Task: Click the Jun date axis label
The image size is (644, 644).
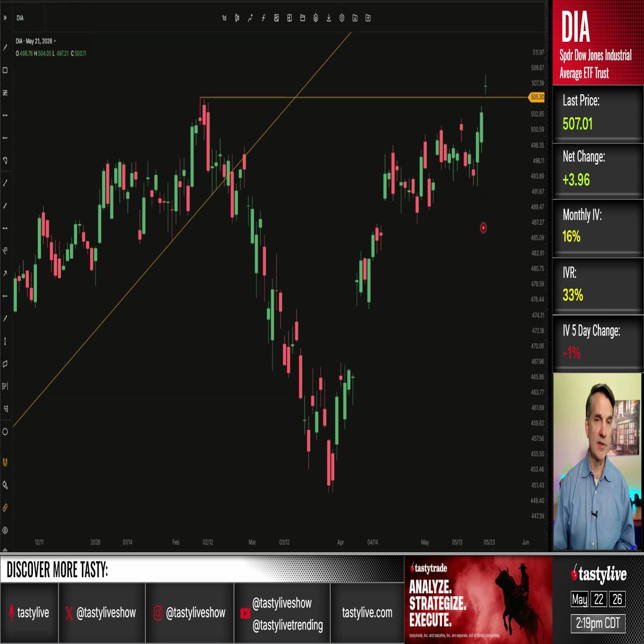Action: pyautogui.click(x=525, y=542)
